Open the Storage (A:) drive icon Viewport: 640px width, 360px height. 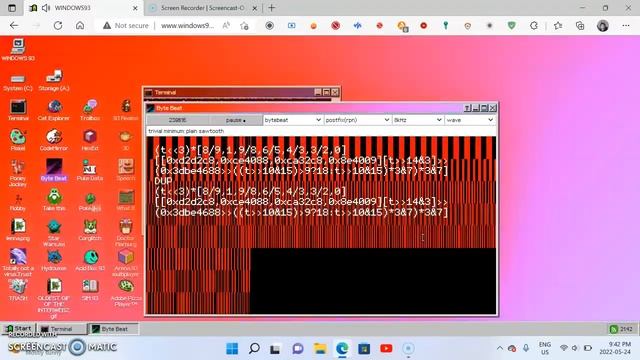tap(54, 81)
